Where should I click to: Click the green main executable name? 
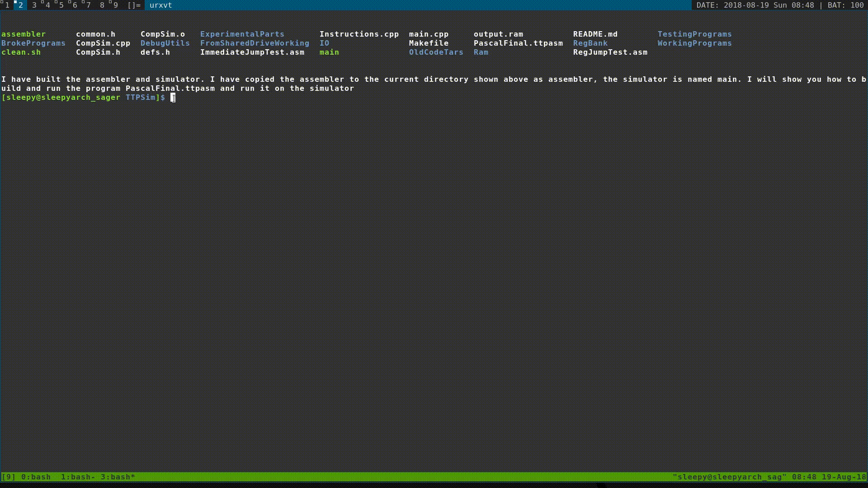[x=329, y=52]
